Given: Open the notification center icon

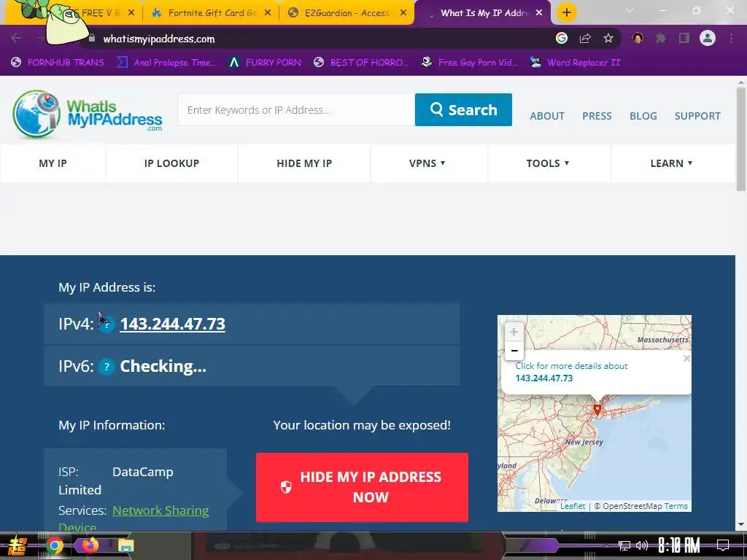Looking at the screenshot, I should [x=723, y=545].
